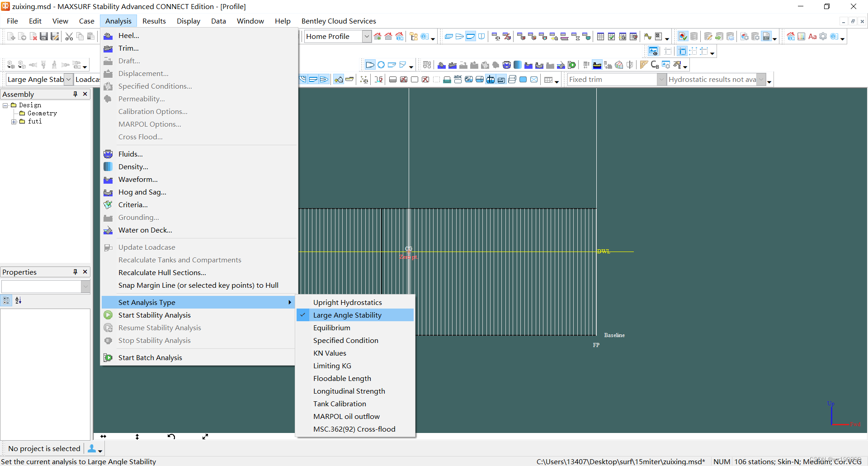Toggle the sections display icon
Viewport: 868px width, 466px height.
click(303, 80)
